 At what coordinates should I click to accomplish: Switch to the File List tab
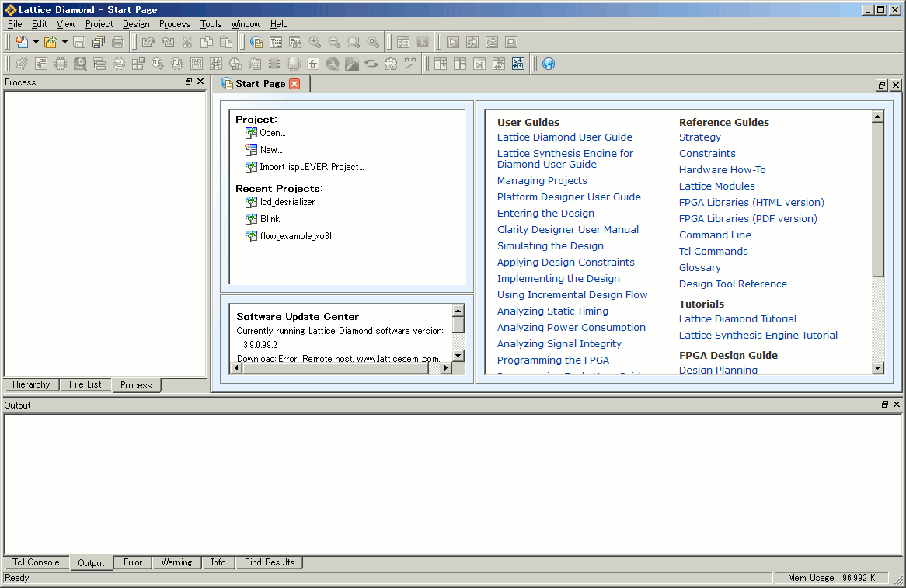tap(85, 384)
